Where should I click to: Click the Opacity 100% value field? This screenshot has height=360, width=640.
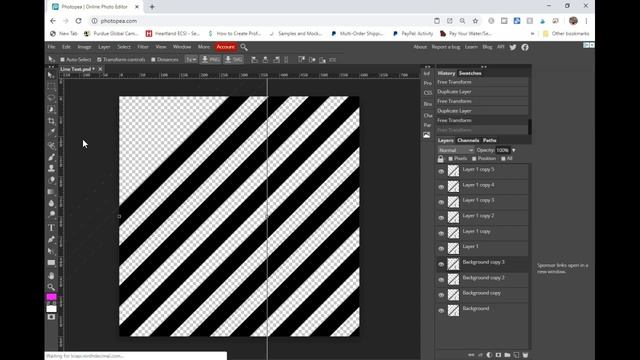pos(502,150)
